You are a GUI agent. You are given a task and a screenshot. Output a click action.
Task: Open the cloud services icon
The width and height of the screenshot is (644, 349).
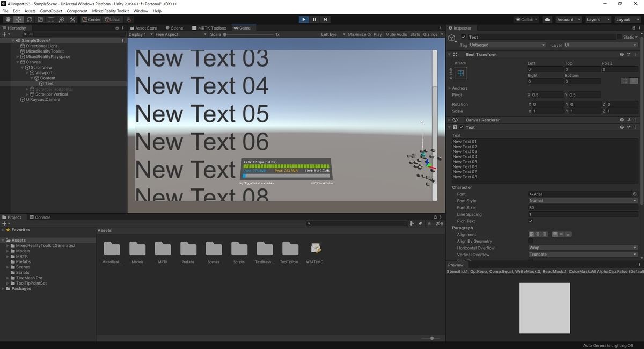coord(547,19)
